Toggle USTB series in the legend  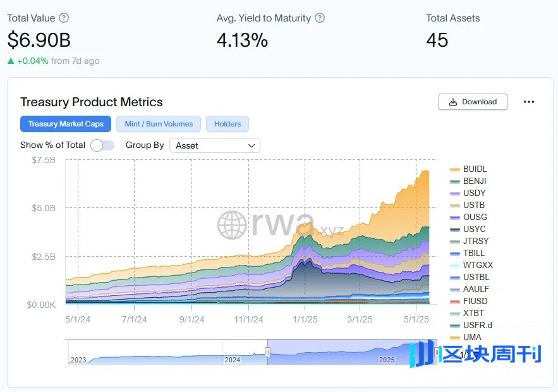click(468, 205)
